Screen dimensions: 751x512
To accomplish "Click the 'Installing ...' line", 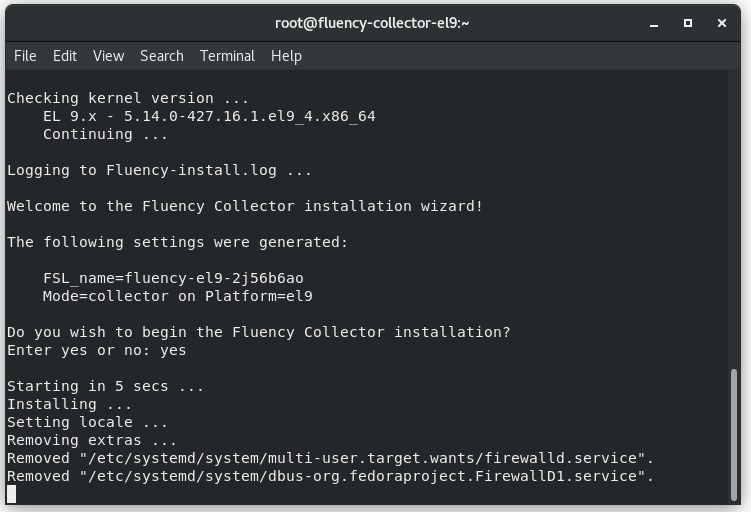I will pos(69,404).
